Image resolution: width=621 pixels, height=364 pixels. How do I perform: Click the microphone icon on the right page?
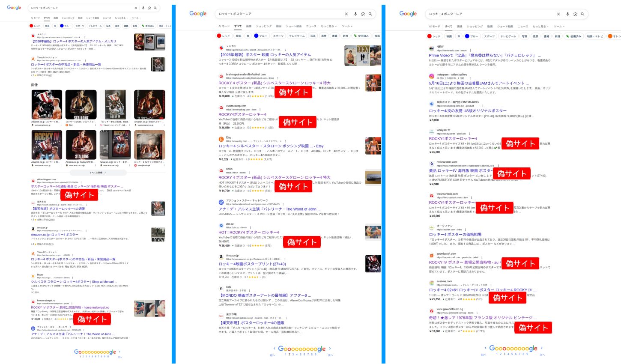pos(567,14)
